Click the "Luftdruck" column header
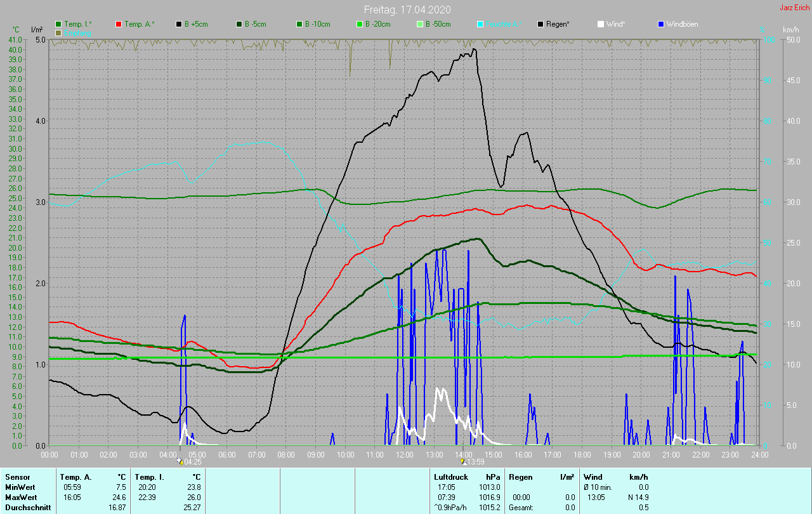This screenshot has height=514, width=812. point(451,477)
